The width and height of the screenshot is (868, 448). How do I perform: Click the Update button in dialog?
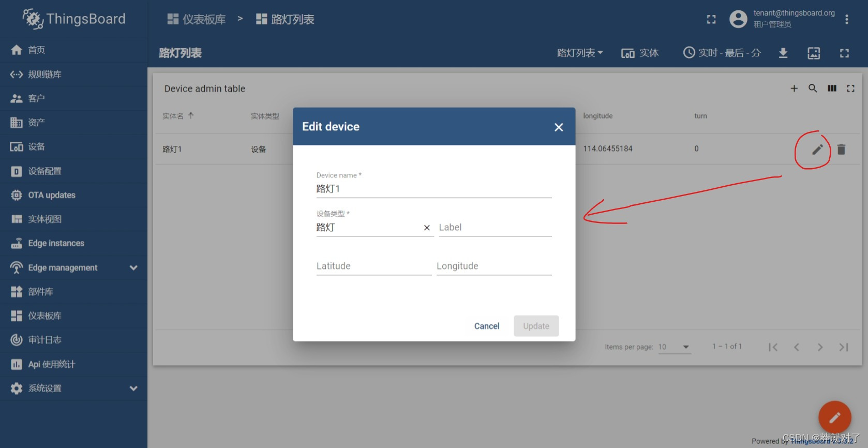pos(536,326)
